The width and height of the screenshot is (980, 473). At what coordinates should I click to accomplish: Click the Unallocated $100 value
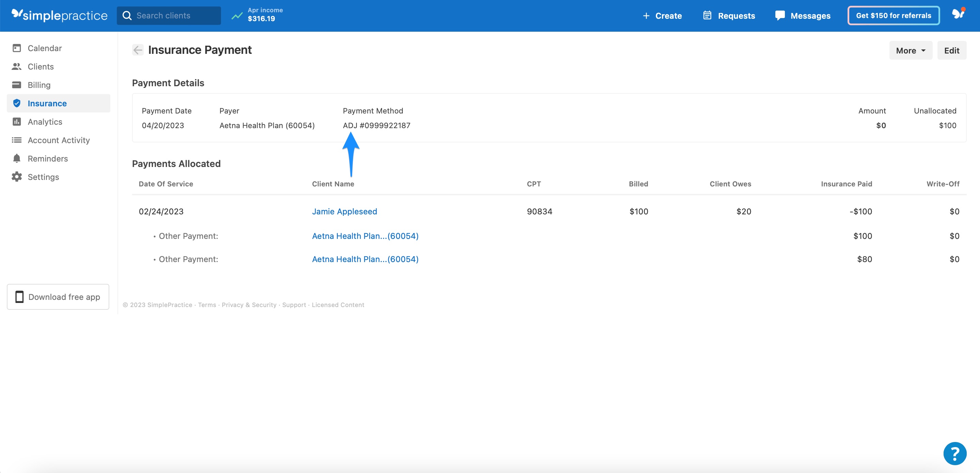[947, 125]
